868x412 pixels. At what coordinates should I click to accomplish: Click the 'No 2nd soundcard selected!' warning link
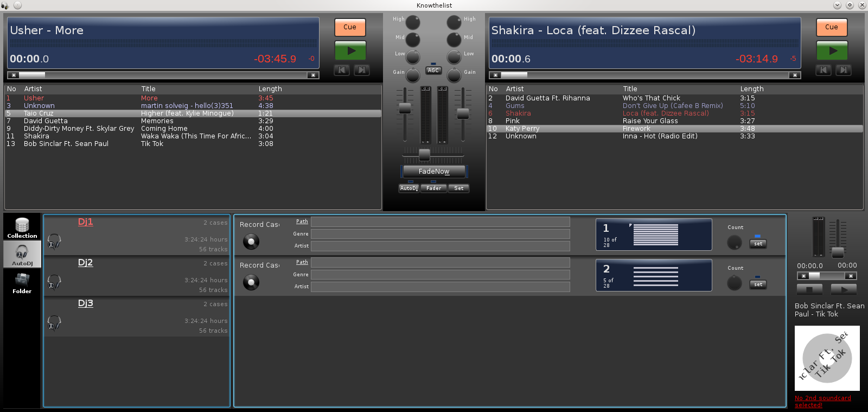[822, 401]
